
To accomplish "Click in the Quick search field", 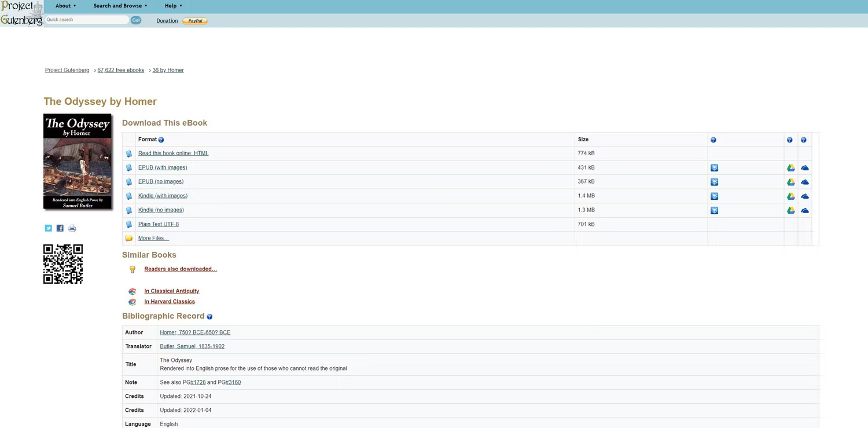I will pos(87,20).
